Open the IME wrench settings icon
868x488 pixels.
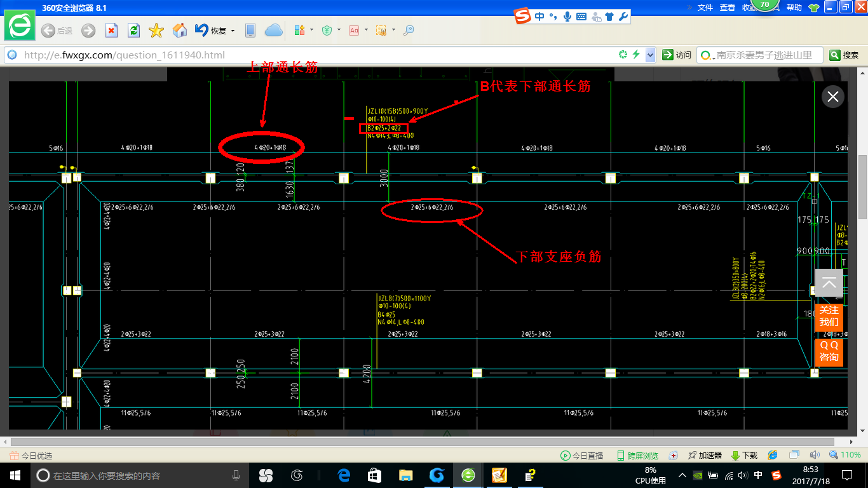tap(623, 17)
